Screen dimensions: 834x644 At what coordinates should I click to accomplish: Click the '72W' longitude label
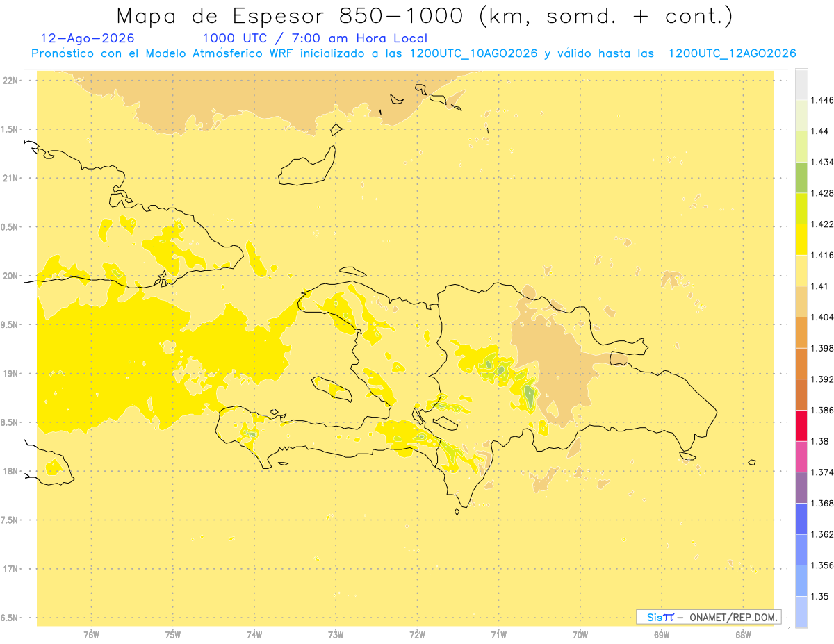(417, 635)
